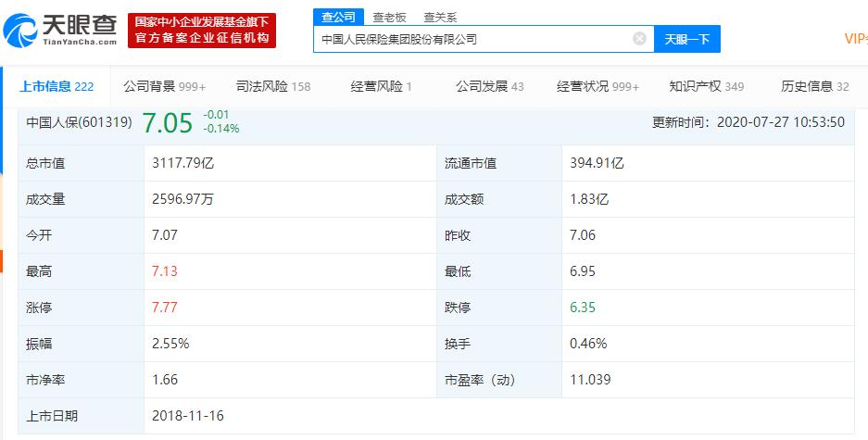Open the 公司背景 999+ tab
The height and width of the screenshot is (440, 868).
164,86
